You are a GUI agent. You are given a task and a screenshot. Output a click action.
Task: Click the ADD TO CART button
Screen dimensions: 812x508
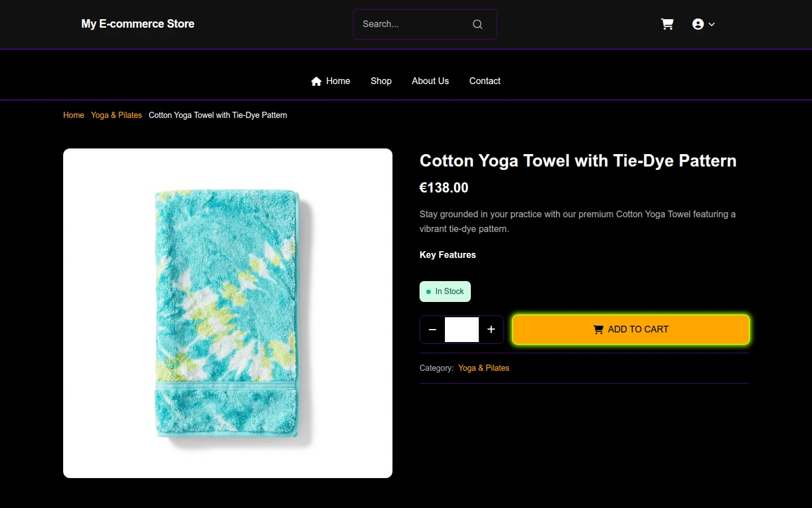coord(630,330)
